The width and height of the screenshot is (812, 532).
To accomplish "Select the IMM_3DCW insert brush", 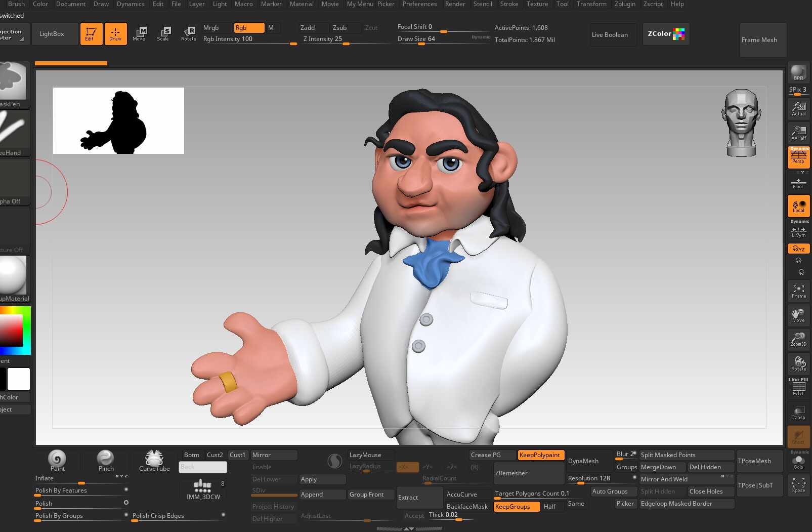I will click(203, 489).
